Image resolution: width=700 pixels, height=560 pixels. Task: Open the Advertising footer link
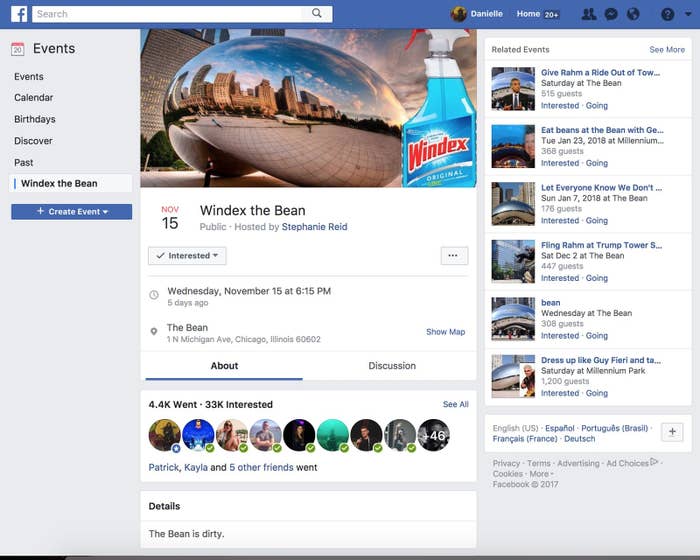click(578, 464)
